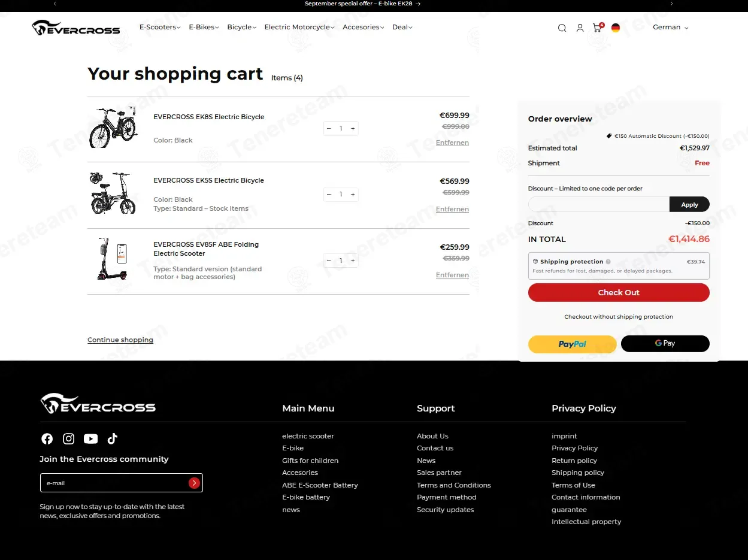Open Evercross Facebook page
The height and width of the screenshot is (560, 748).
47,439
